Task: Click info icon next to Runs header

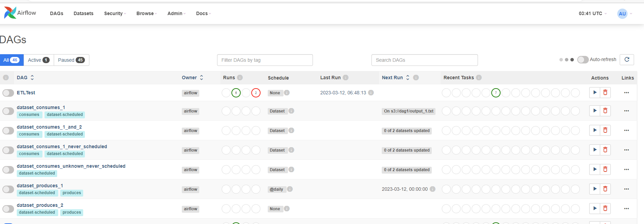Action: [240, 78]
